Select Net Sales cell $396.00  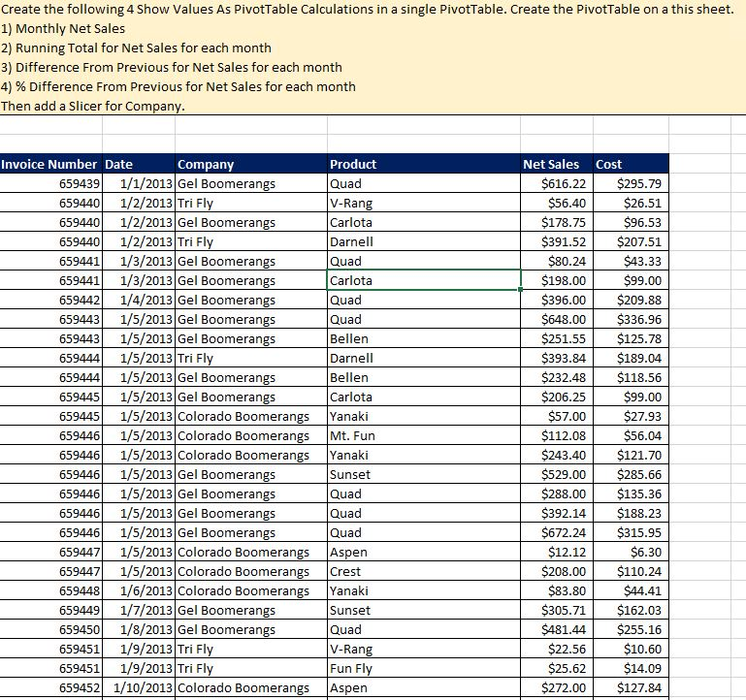[557, 300]
